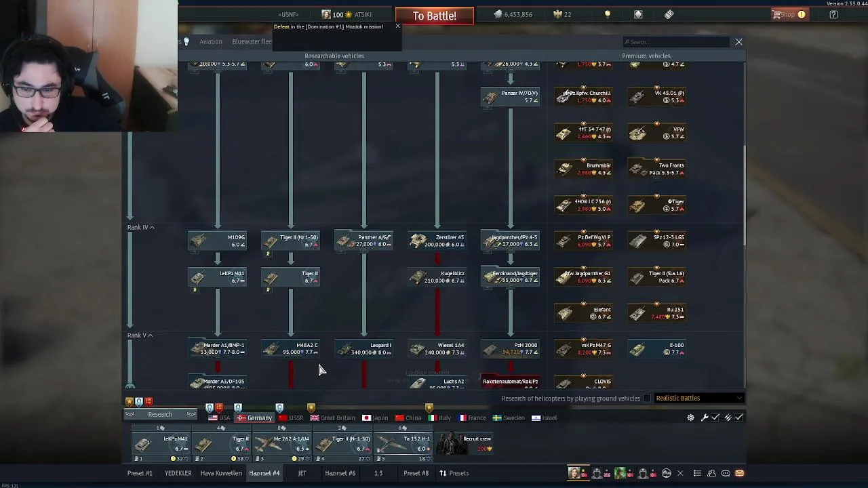Toggle research of helicopters checkbox
Image resolution: width=868 pixels, height=488 pixels.
click(x=647, y=399)
